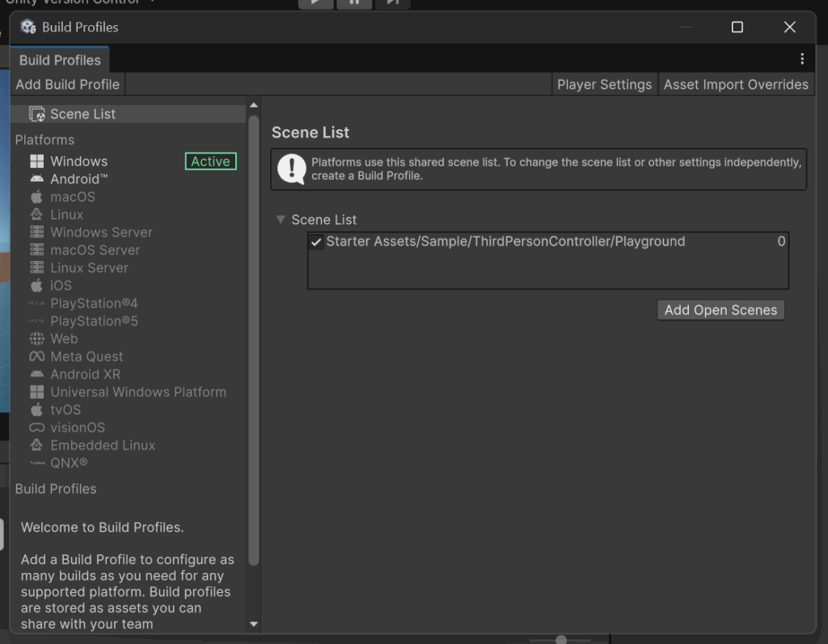This screenshot has width=828, height=644.
Task: Click the Scene List icon in sidebar
Action: click(36, 114)
